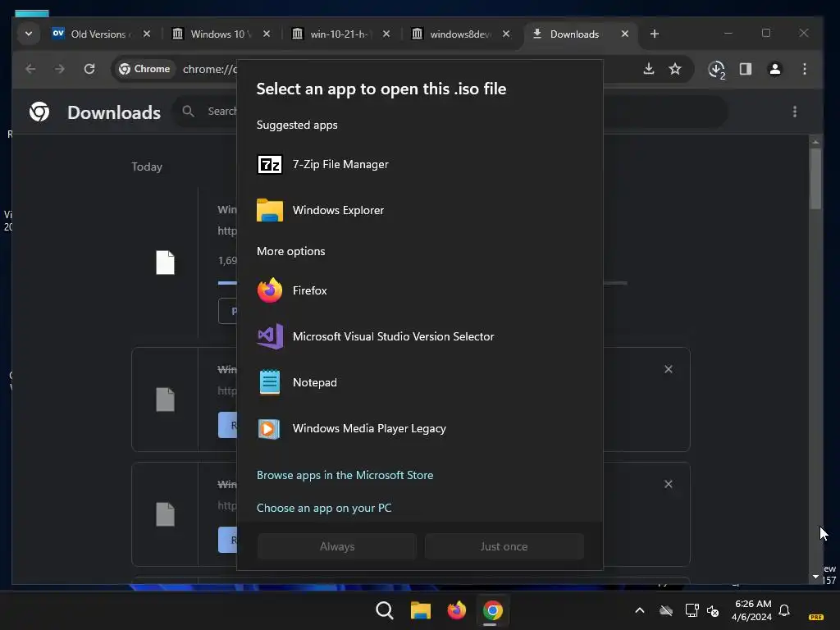Open File Explorer from taskbar

coord(421,610)
